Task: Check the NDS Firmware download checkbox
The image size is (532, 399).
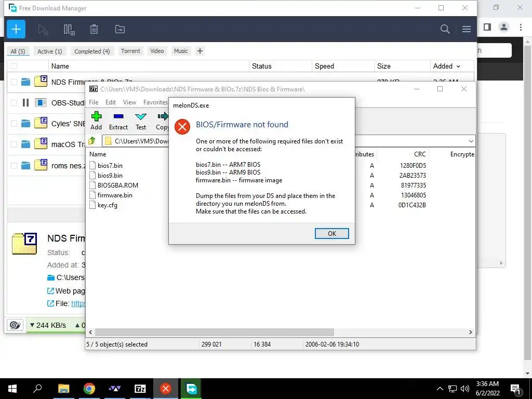Action: point(14,82)
